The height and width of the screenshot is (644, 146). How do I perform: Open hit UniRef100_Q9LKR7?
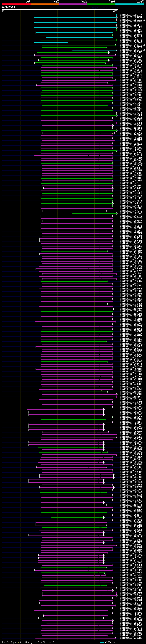[x=131, y=27]
